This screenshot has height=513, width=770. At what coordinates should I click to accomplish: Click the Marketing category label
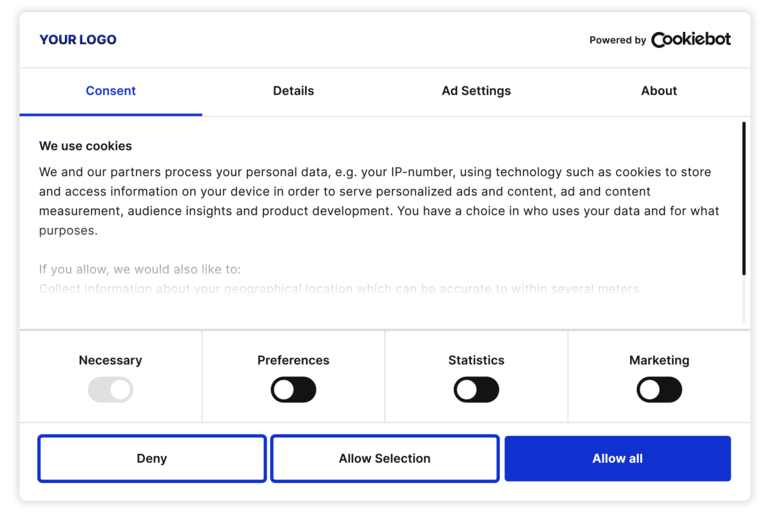tap(659, 360)
